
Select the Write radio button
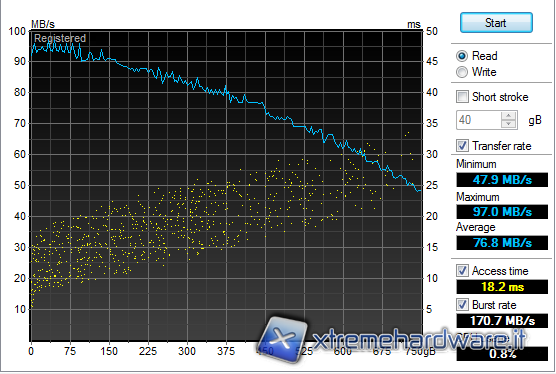tap(462, 72)
